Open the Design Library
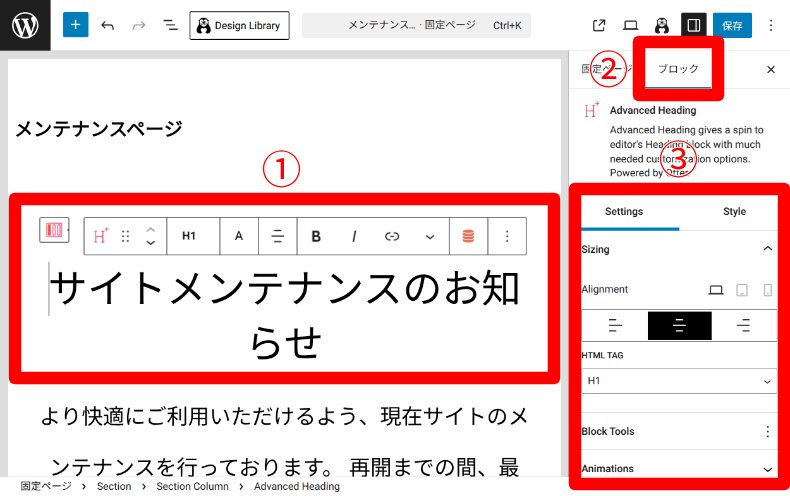This screenshot has height=496, width=790. pyautogui.click(x=239, y=25)
